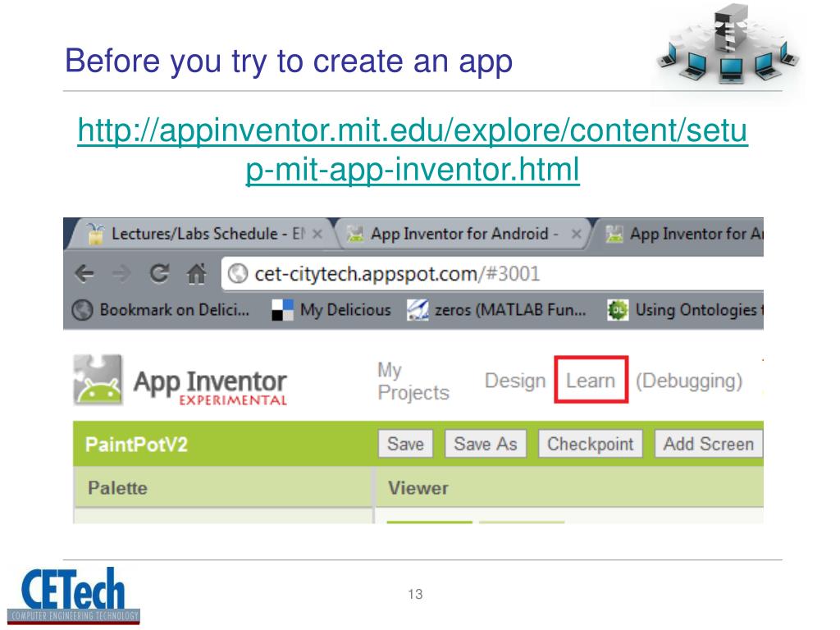This screenshot has height=630, width=840.
Task: Go to the browser home icon
Action: click(197, 273)
